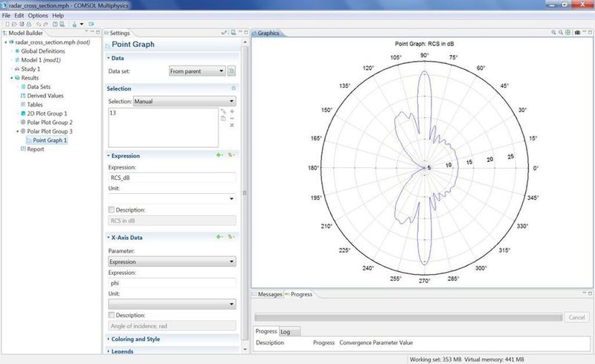Click Replace Expression icon in Expression header
Screen dimensions: 595x364
pyautogui.click(x=231, y=155)
